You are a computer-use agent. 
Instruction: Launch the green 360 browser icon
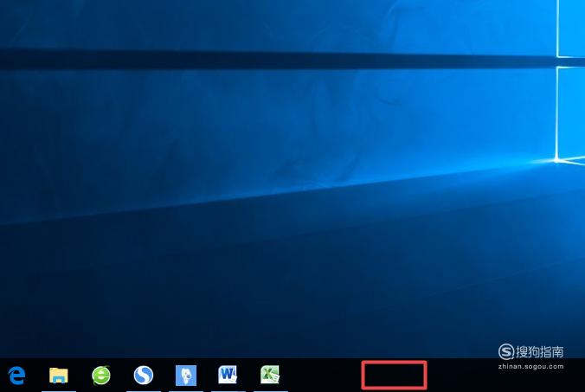[101, 376]
